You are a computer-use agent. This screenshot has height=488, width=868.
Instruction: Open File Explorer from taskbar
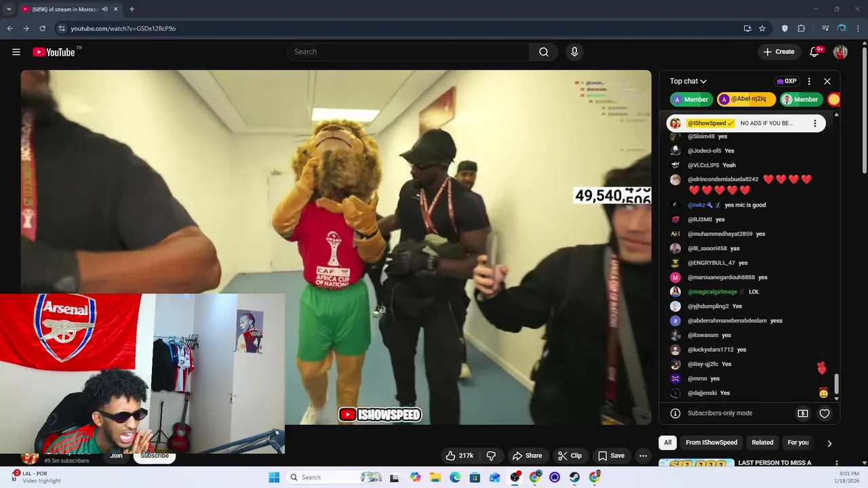tap(435, 477)
